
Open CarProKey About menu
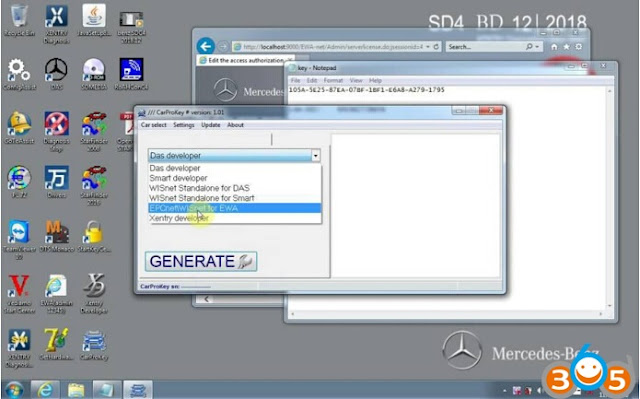click(x=235, y=125)
